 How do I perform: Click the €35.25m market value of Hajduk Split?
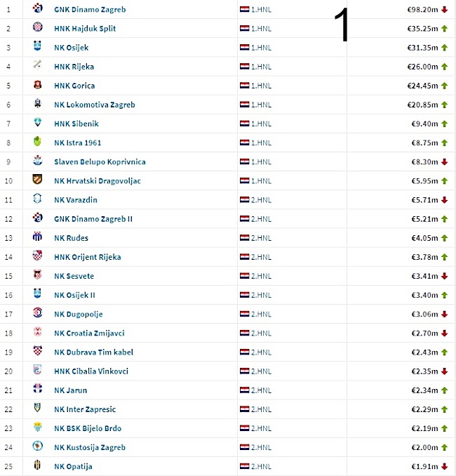pos(423,29)
